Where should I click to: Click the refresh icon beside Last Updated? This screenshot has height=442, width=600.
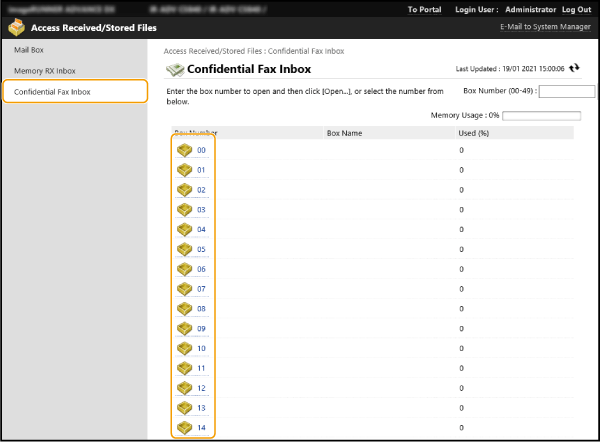pyautogui.click(x=574, y=69)
